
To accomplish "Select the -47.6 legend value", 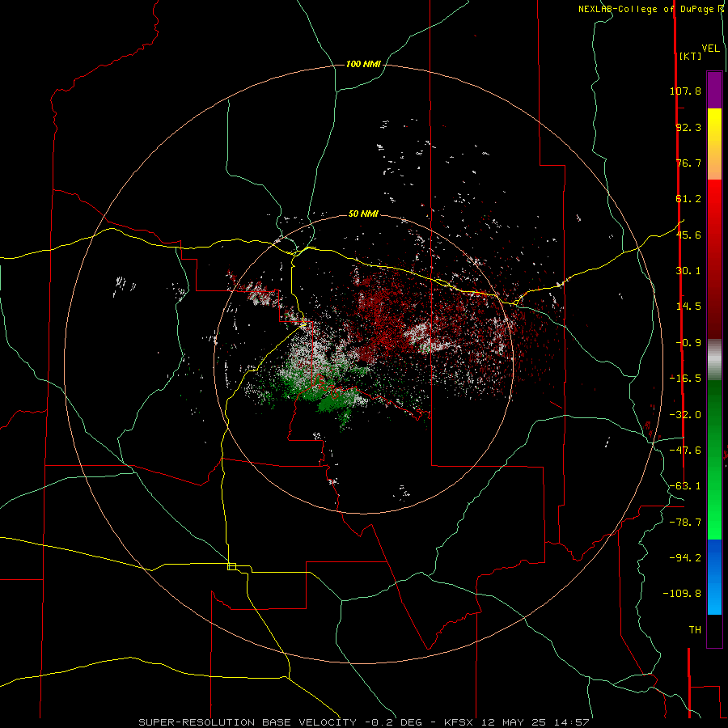I will 685,451.
